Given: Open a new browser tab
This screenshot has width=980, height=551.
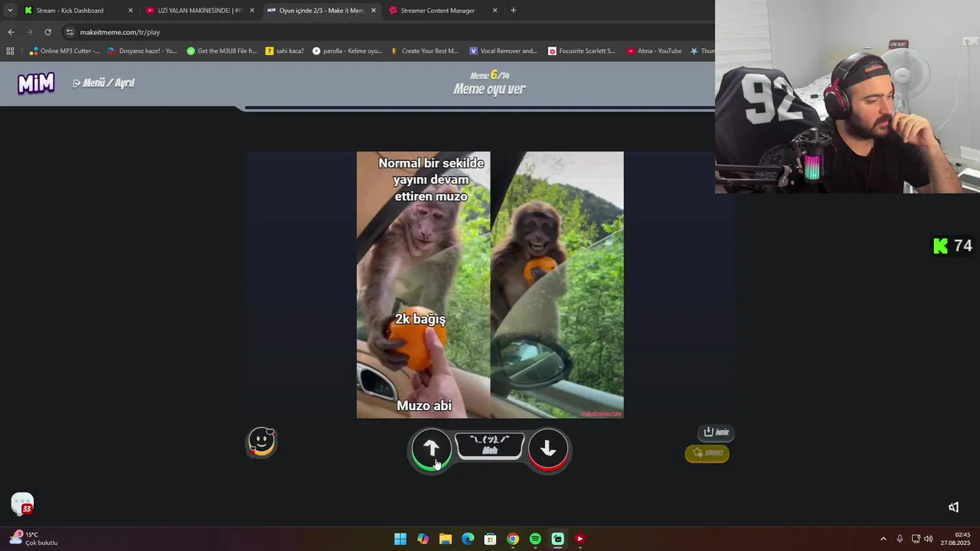Looking at the screenshot, I should pyautogui.click(x=513, y=11).
